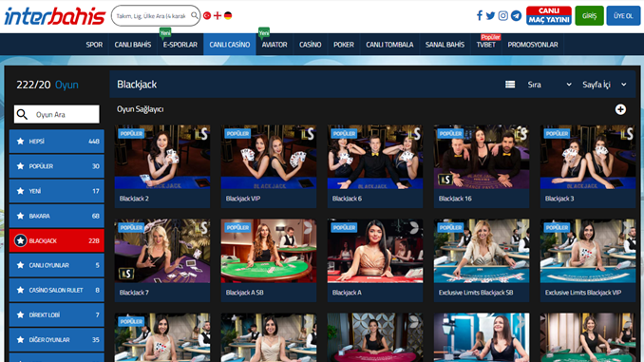Image resolution: width=644 pixels, height=362 pixels.
Task: Click the magnifier in top search box
Action: click(x=195, y=15)
